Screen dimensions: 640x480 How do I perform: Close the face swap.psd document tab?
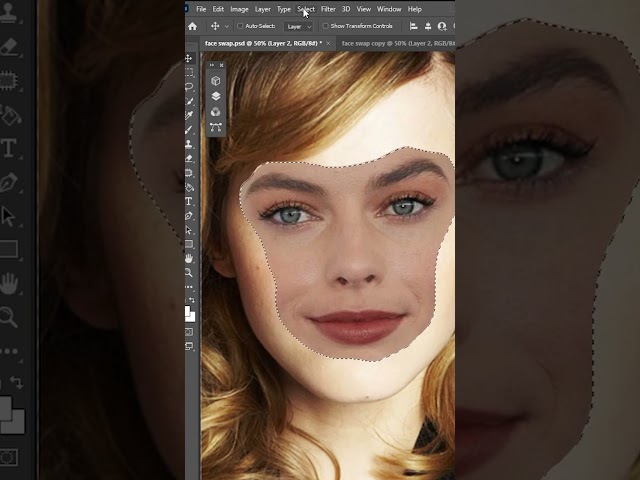click(328, 43)
